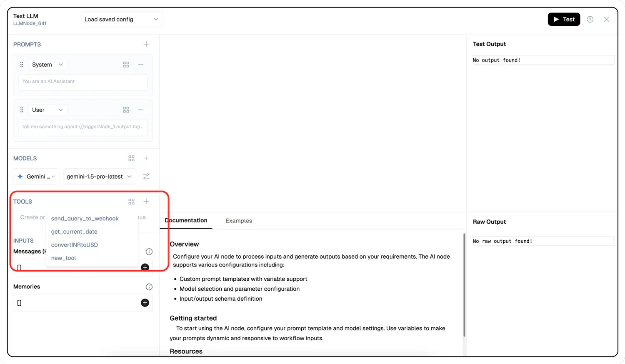
Task: Add a memory with the plus button
Action: (145, 303)
